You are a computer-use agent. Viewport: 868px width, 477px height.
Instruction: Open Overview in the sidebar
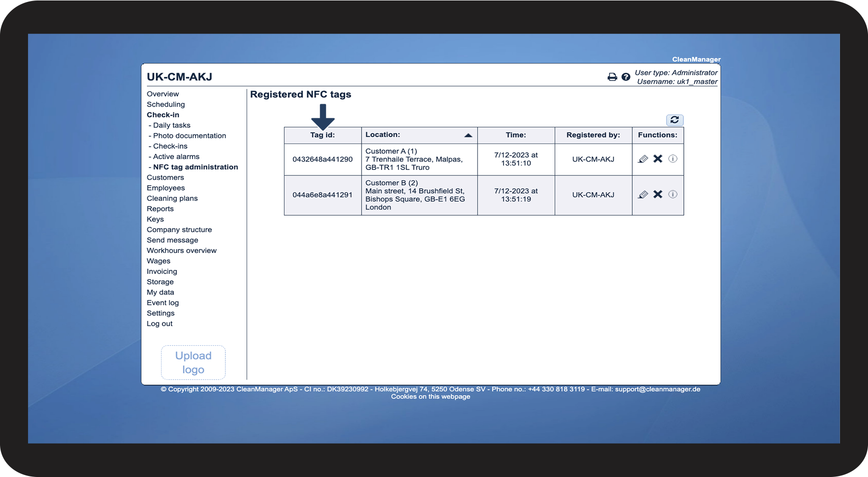(163, 94)
